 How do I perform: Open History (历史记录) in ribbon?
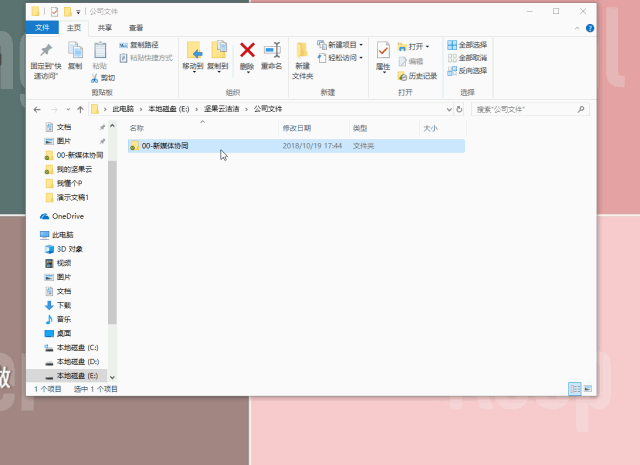coord(417,76)
